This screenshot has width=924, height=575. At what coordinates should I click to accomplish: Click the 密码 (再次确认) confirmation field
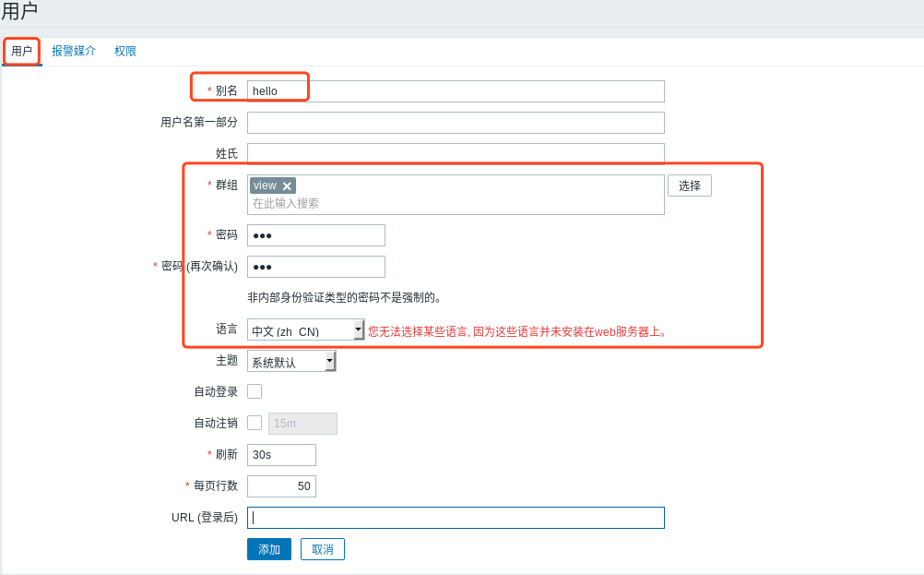[x=315, y=266]
